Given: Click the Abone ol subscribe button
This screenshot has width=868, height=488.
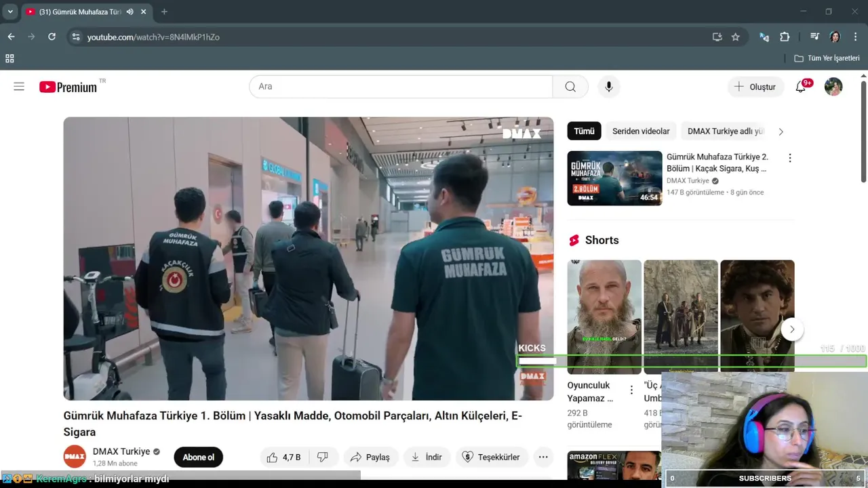Looking at the screenshot, I should click(x=198, y=457).
